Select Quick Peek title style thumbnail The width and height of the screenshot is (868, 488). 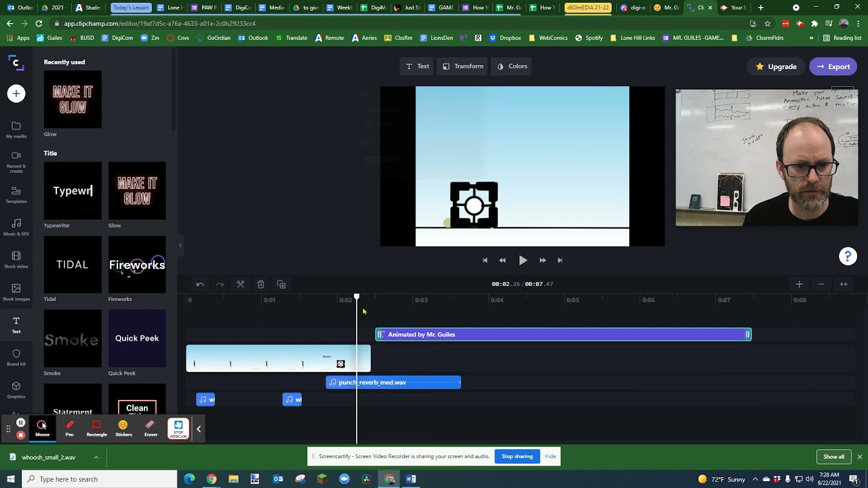(137, 339)
